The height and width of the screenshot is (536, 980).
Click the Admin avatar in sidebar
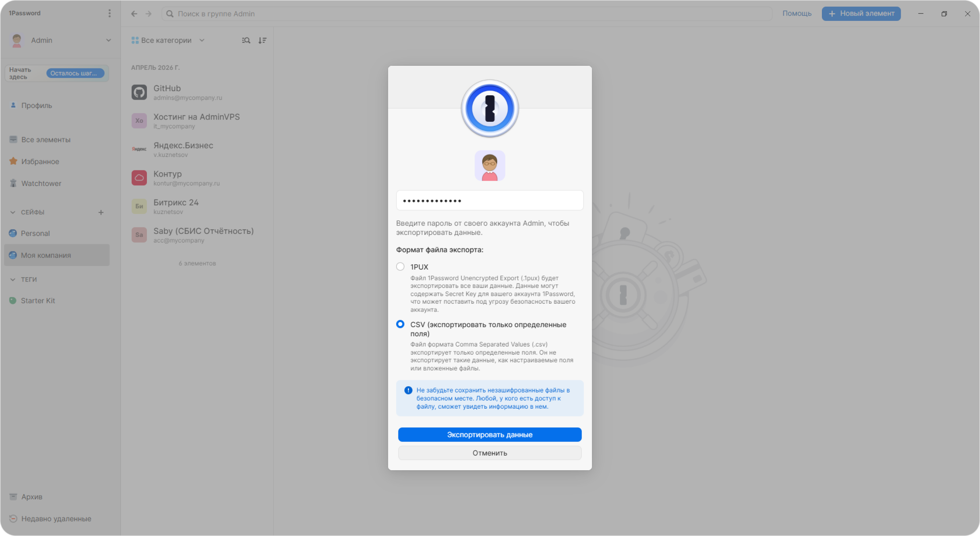point(17,40)
